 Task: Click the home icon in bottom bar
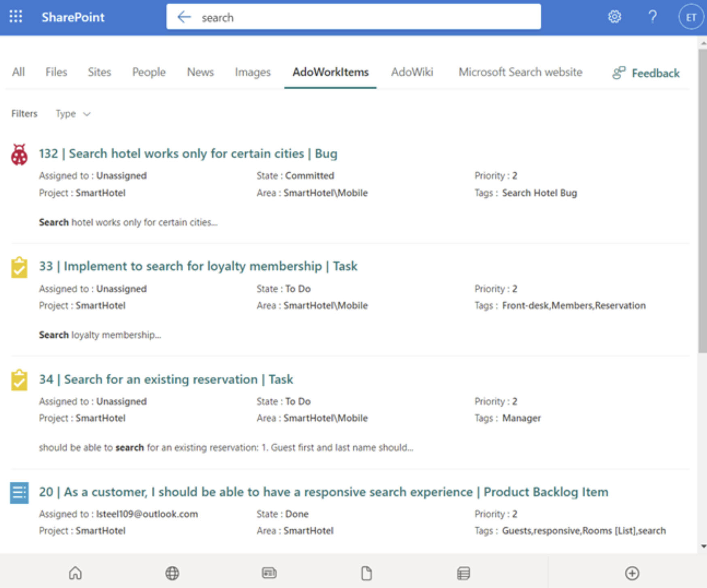coord(75,573)
